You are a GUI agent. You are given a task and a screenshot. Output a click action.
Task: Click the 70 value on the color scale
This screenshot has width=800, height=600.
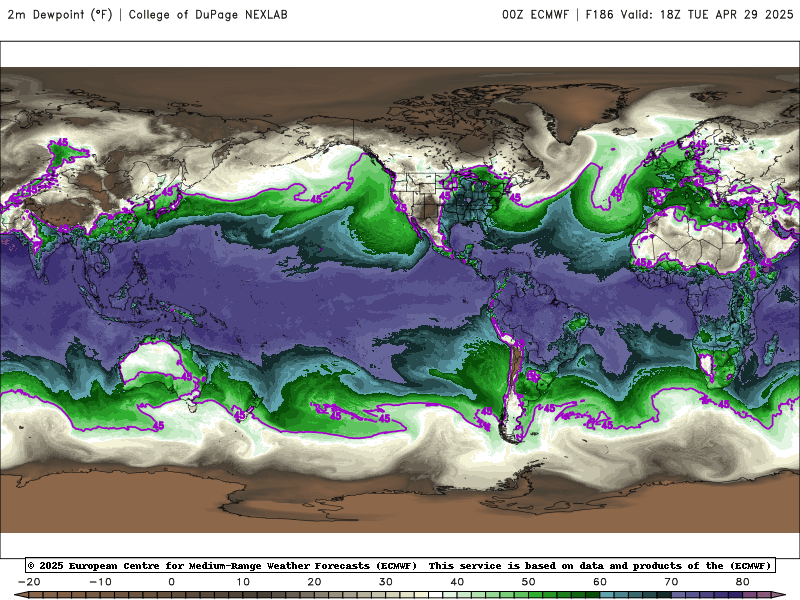click(x=671, y=582)
